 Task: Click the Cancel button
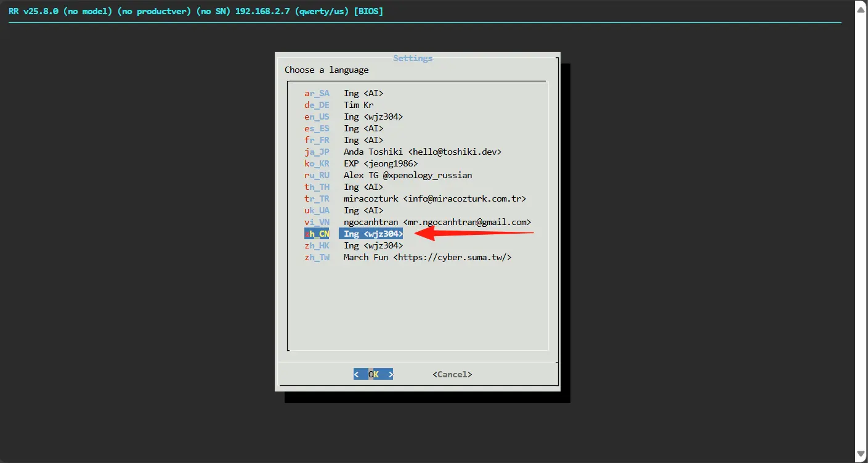(x=452, y=374)
